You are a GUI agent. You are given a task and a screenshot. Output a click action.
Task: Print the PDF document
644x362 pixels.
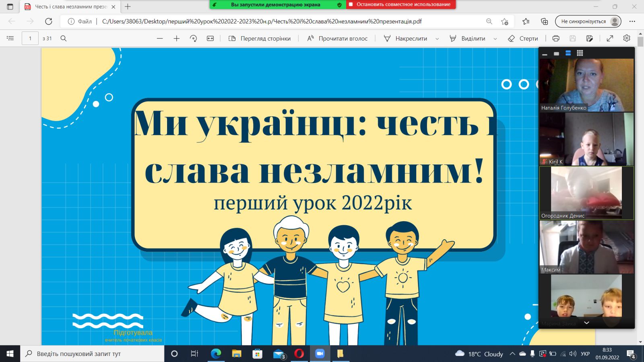click(x=556, y=39)
